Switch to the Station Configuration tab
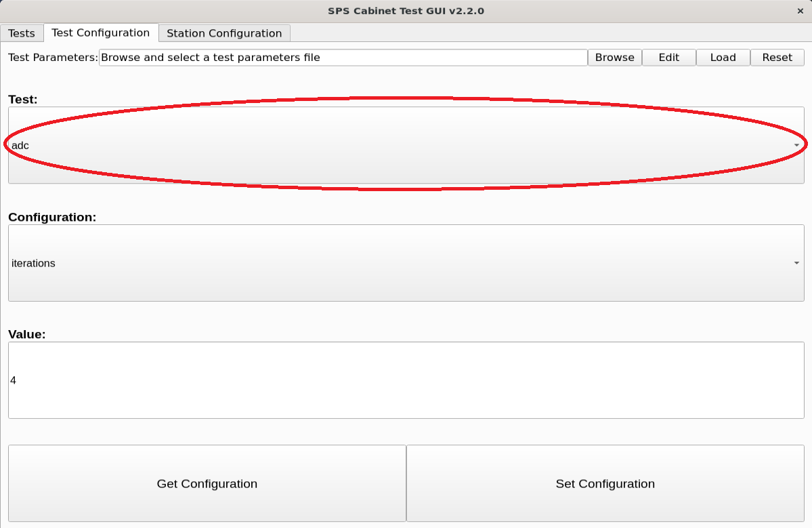The image size is (812, 528). (224, 33)
